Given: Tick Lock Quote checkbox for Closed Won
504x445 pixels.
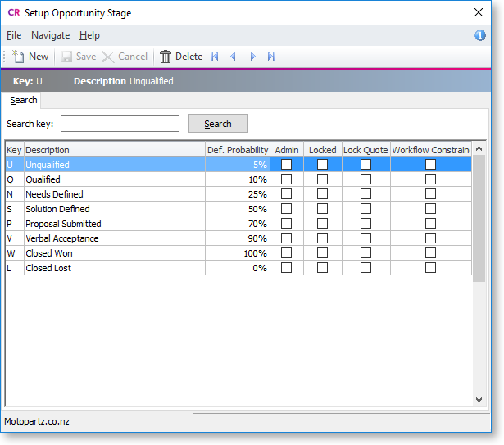Looking at the screenshot, I should point(366,253).
